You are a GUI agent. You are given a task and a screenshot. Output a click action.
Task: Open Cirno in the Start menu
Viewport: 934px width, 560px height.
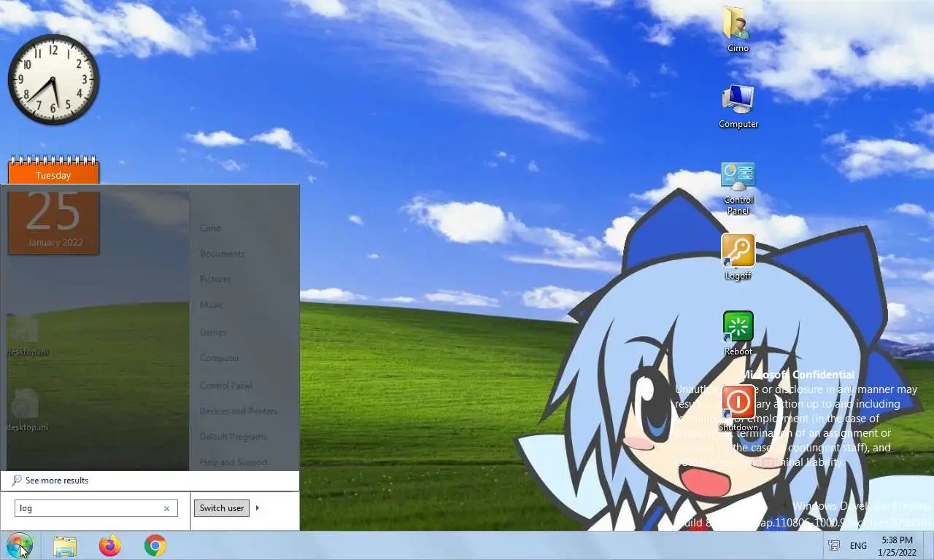pos(210,228)
